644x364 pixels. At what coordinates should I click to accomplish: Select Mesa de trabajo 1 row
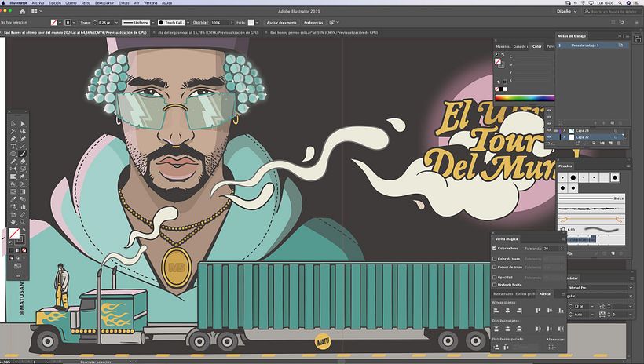(593, 45)
